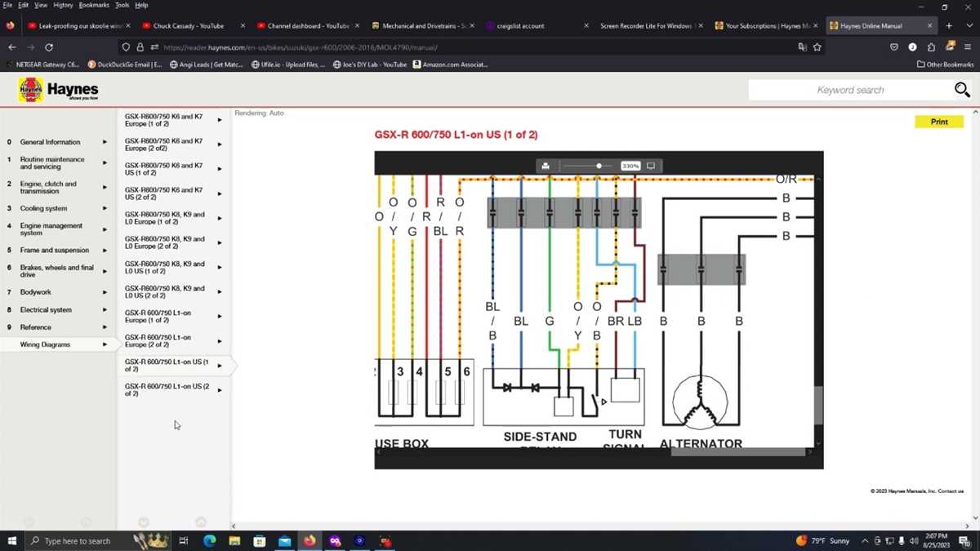The height and width of the screenshot is (551, 980).
Task: Click the keyword search magnifier icon
Action: tap(962, 90)
